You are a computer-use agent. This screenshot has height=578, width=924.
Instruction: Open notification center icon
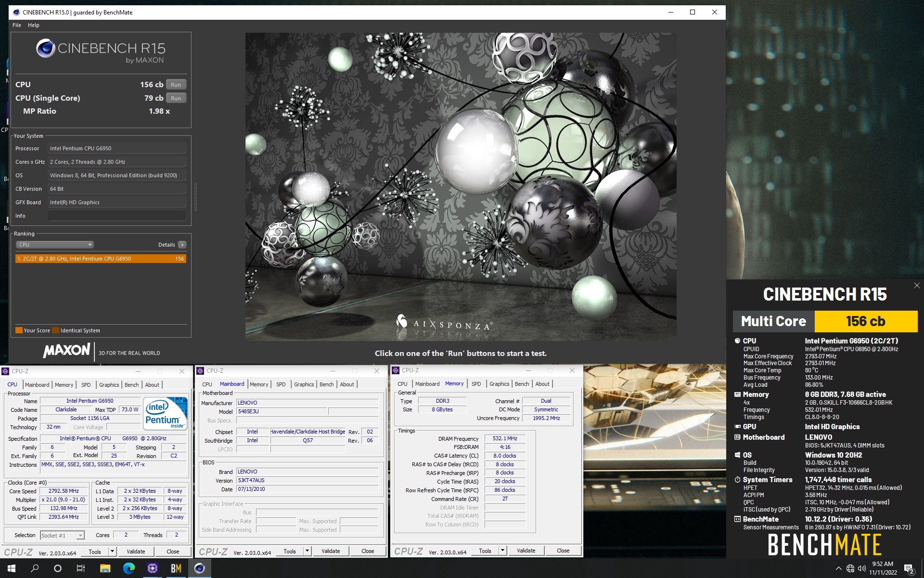click(909, 569)
